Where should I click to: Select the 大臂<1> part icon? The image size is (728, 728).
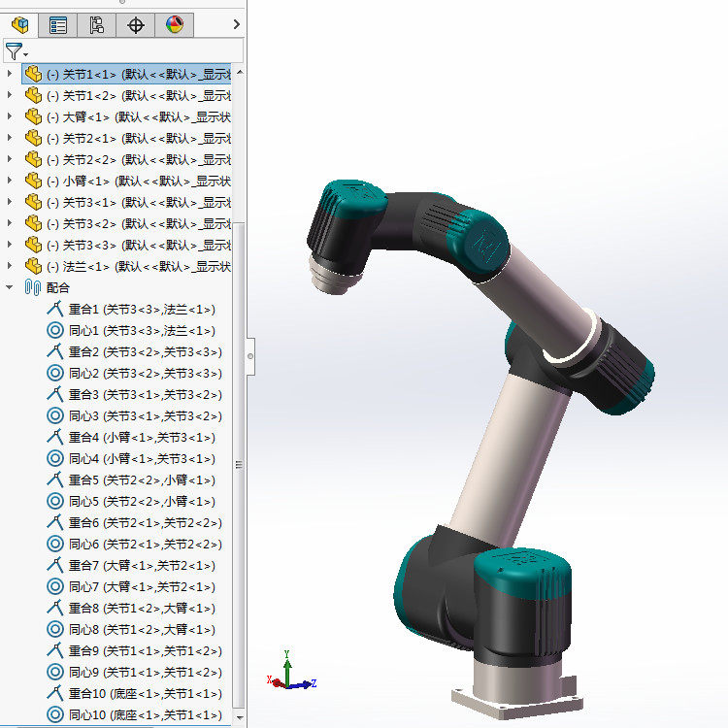pyautogui.click(x=33, y=116)
